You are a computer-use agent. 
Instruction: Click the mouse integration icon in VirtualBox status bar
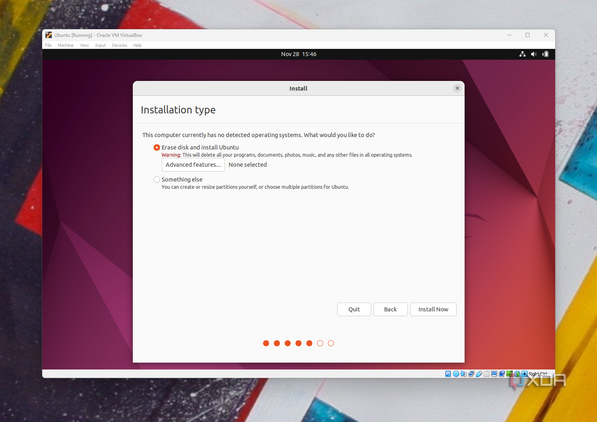point(517,374)
